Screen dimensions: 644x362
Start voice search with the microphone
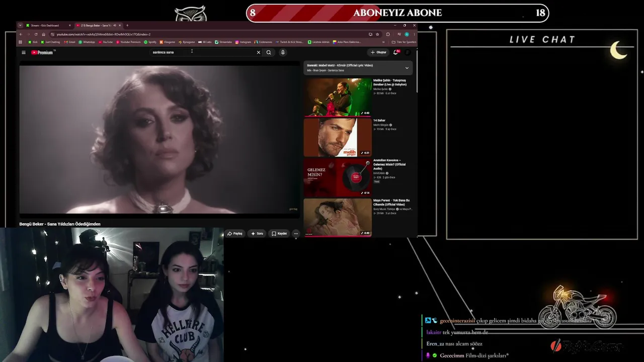click(283, 52)
